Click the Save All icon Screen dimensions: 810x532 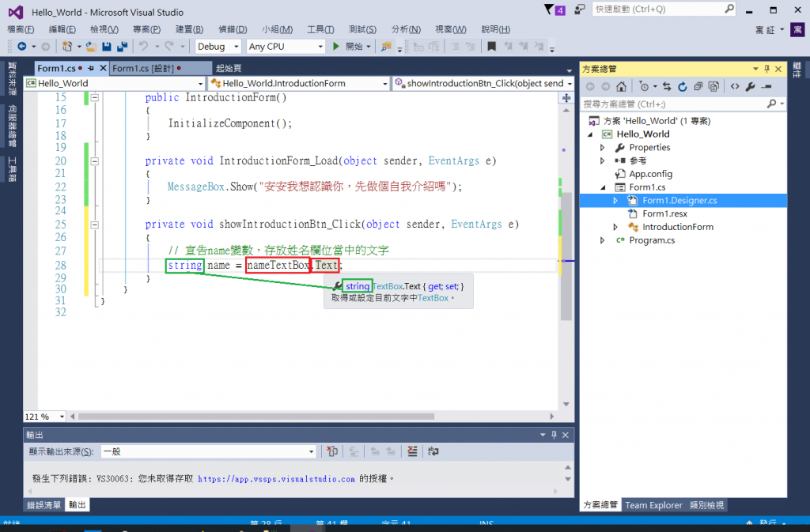122,47
